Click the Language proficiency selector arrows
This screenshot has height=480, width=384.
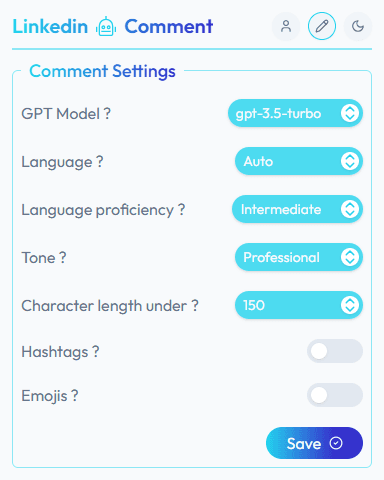coord(350,209)
